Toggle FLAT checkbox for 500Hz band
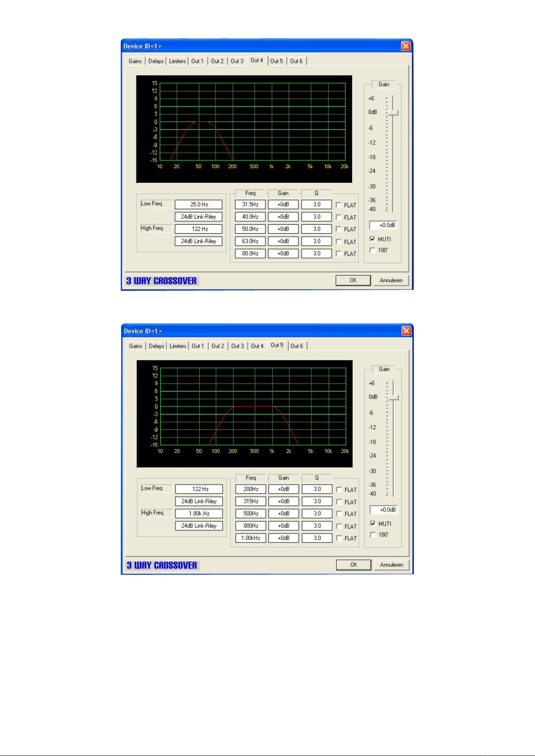Screen dimensions: 535x756 coord(339,514)
